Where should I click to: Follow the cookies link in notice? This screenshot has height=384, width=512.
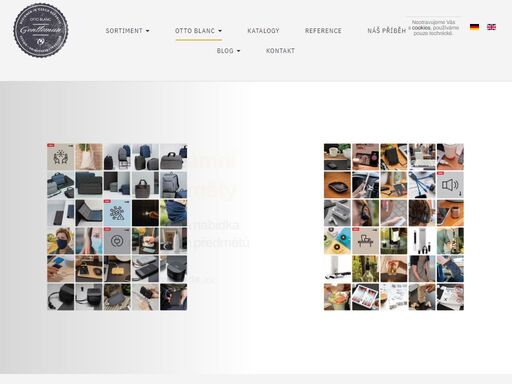(x=421, y=28)
